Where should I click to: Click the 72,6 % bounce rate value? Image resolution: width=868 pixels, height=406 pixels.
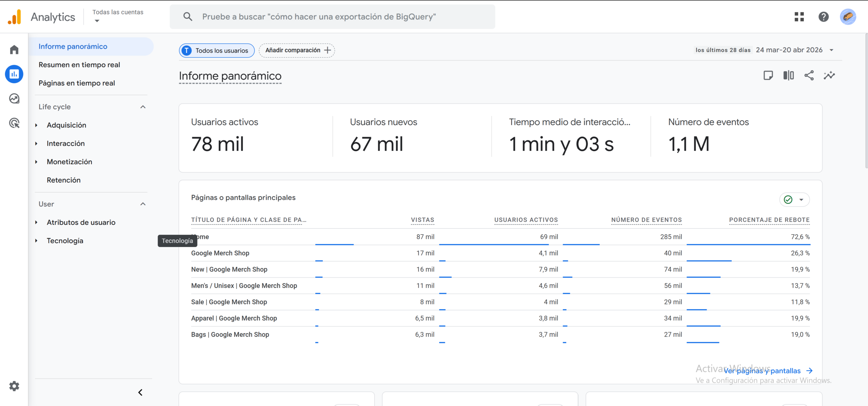click(800, 237)
